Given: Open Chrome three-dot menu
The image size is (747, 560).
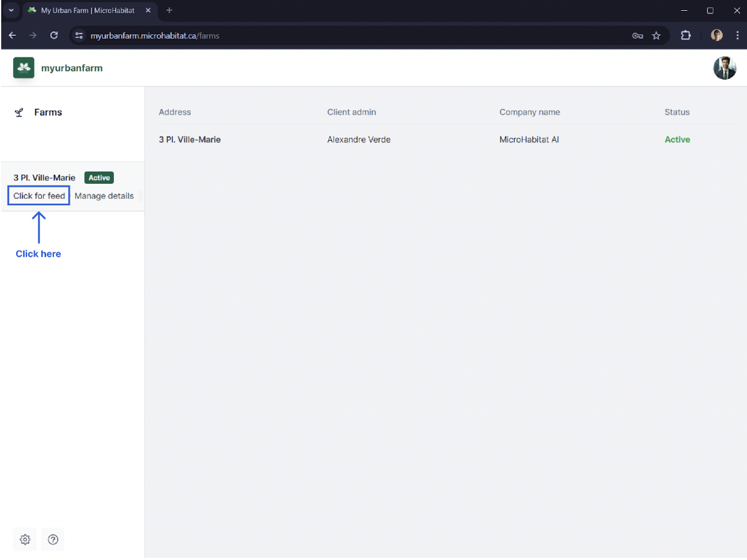Looking at the screenshot, I should pos(737,35).
